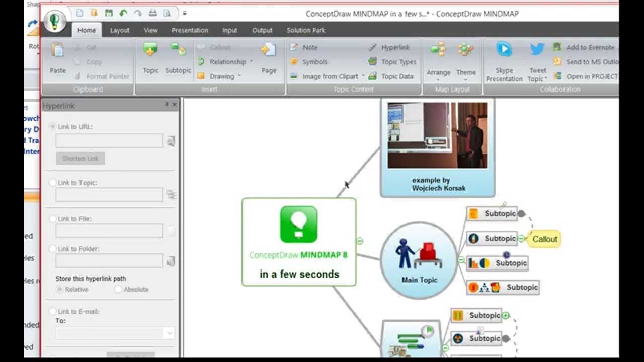
Task: Open the Input ribbon tab
Action: click(230, 30)
